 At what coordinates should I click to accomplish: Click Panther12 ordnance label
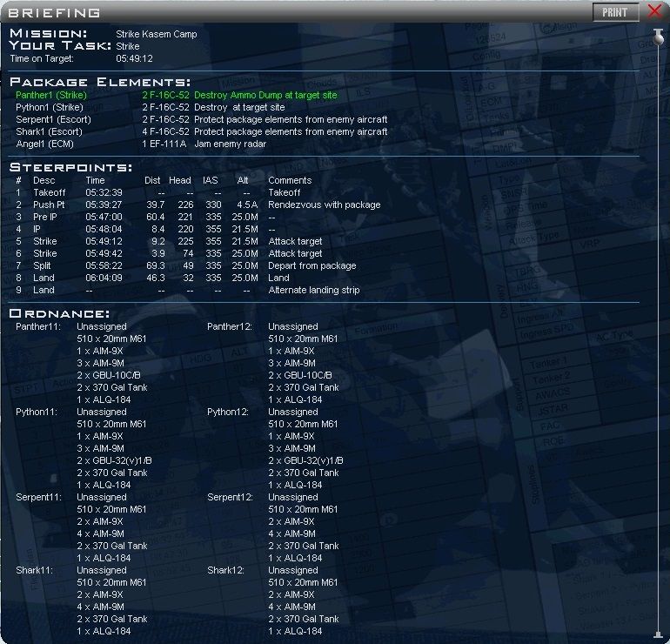pos(230,326)
